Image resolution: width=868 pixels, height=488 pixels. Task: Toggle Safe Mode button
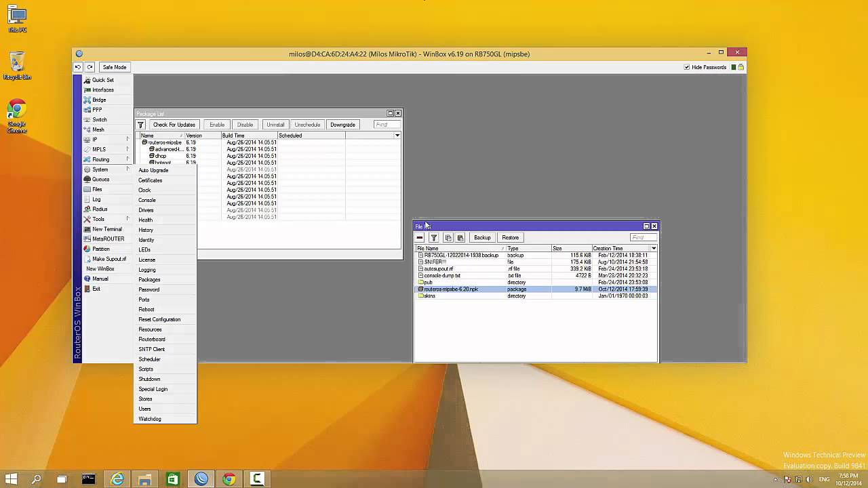(115, 67)
